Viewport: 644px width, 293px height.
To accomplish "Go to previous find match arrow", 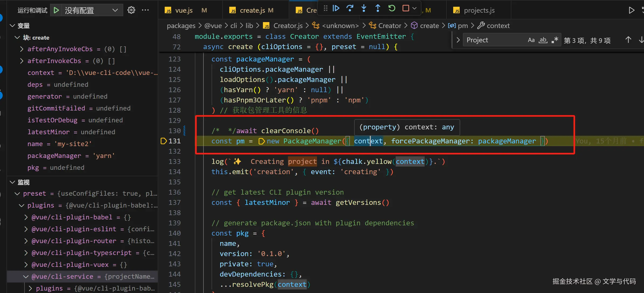I will click(628, 40).
